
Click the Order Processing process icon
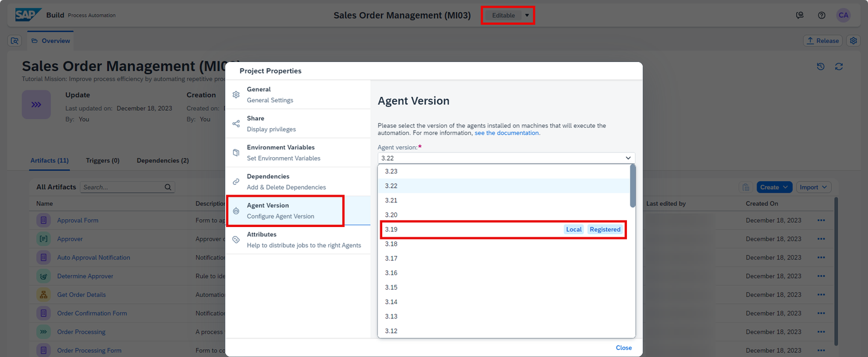pos(43,332)
